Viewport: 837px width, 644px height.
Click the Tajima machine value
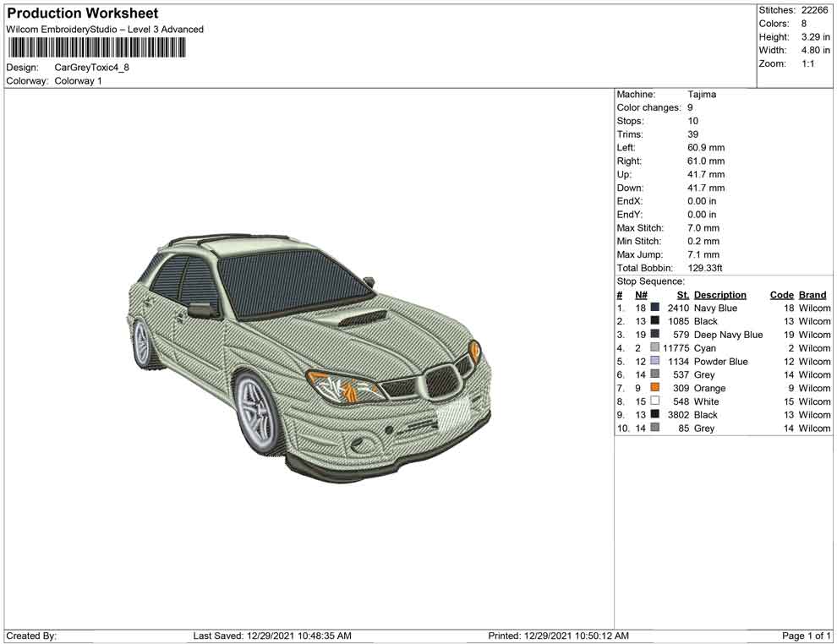(x=702, y=95)
